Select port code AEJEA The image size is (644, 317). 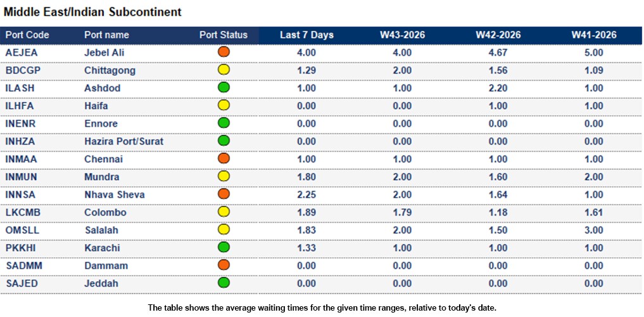(x=22, y=53)
